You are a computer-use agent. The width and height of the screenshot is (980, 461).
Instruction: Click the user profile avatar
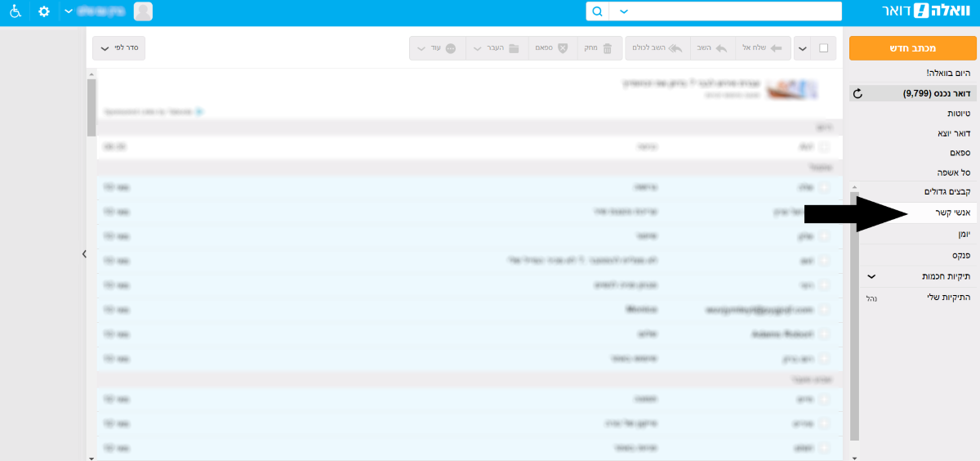tap(143, 11)
